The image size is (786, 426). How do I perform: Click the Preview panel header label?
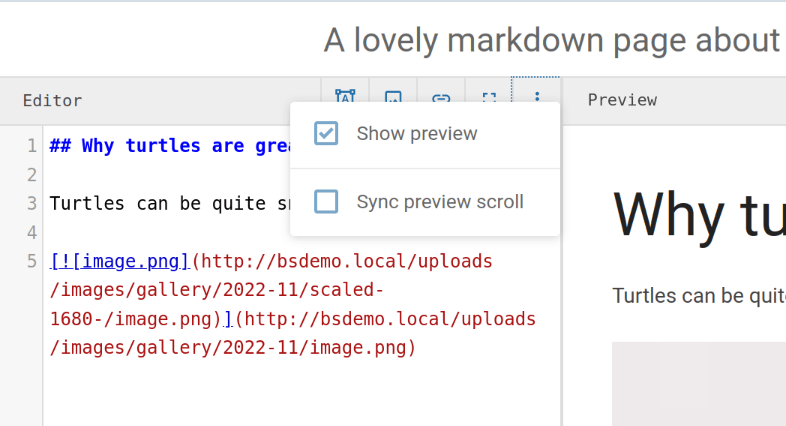[x=622, y=100]
